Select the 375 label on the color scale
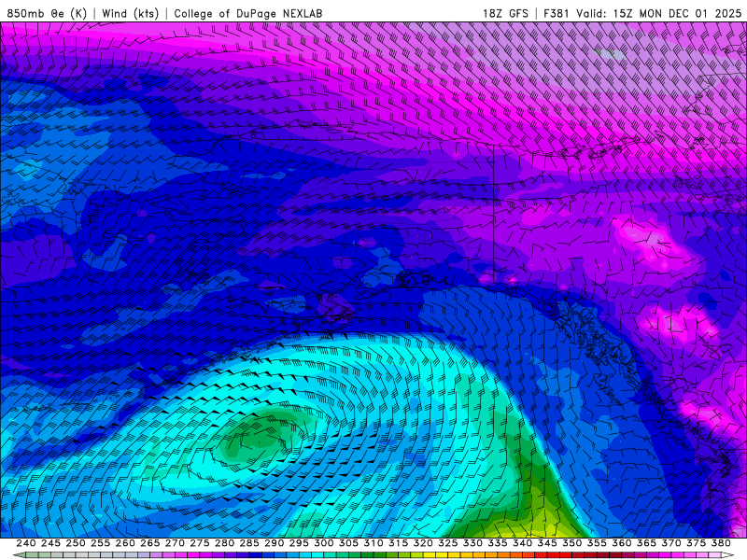This screenshot has width=747, height=560. pyautogui.click(x=696, y=543)
